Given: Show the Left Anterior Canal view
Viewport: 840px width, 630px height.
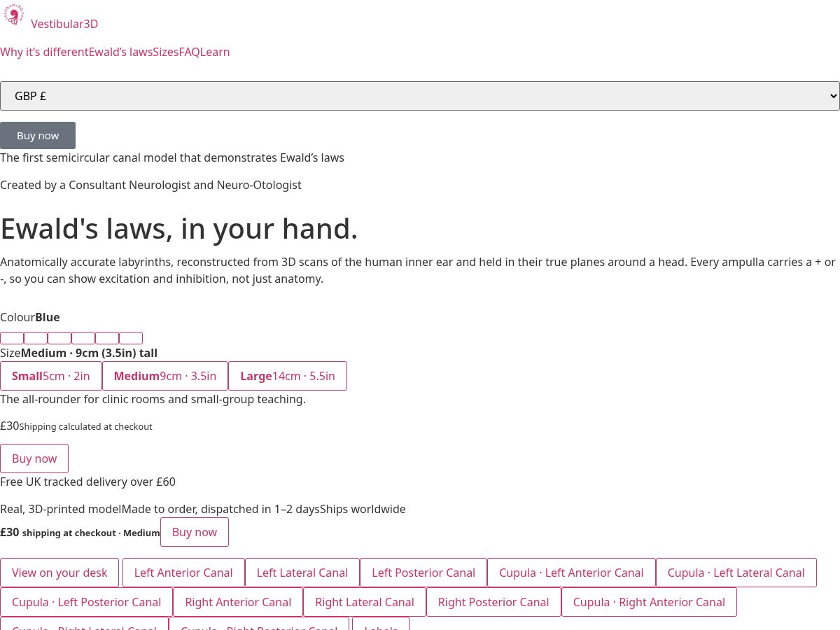Looking at the screenshot, I should (183, 573).
